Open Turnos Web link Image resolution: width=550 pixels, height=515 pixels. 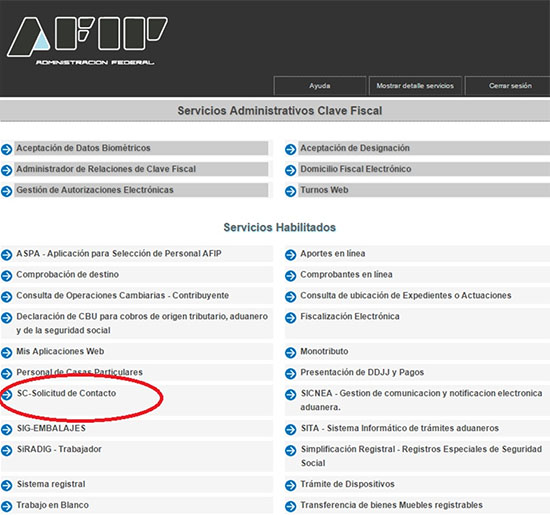pos(324,190)
